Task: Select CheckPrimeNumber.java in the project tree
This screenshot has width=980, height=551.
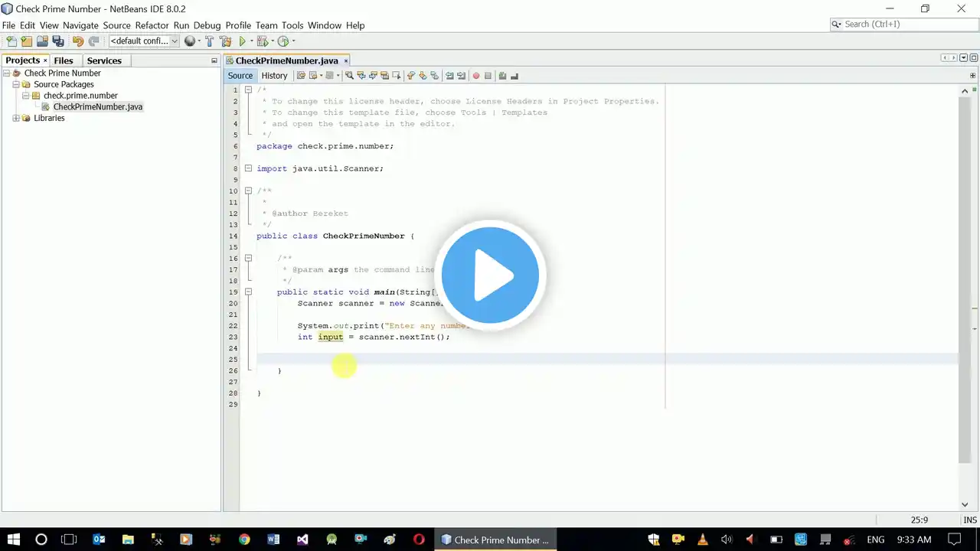Action: point(98,107)
